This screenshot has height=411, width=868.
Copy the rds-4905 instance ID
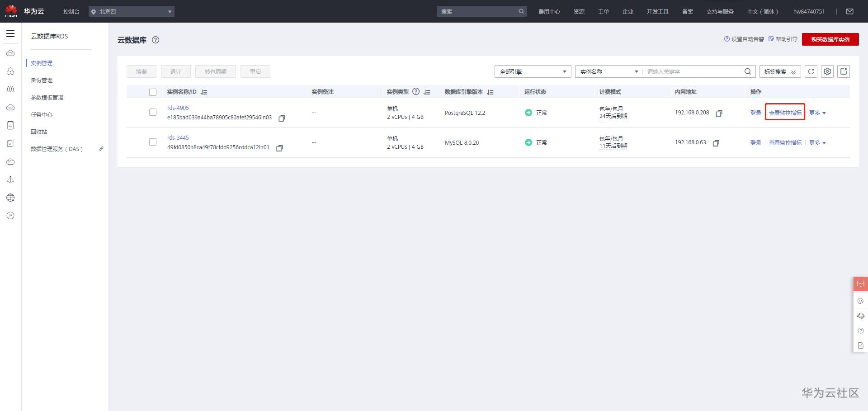[x=282, y=118]
